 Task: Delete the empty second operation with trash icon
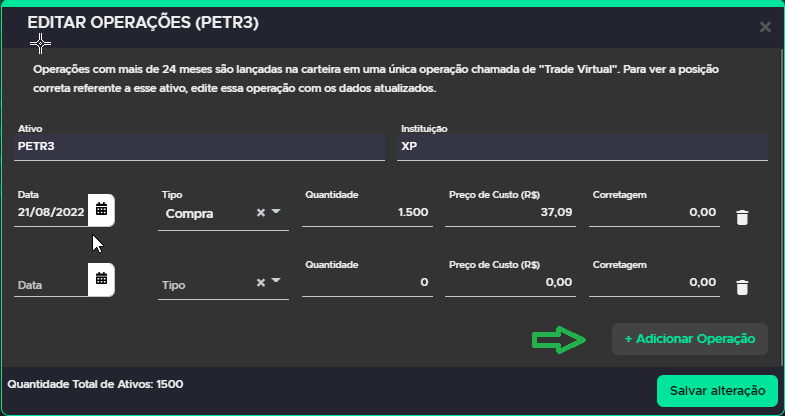(x=742, y=287)
